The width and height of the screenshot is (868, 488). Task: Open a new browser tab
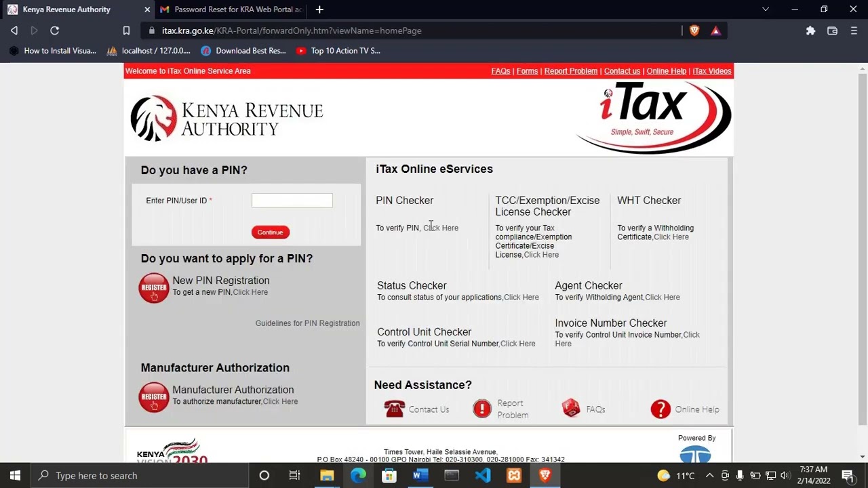click(x=319, y=9)
